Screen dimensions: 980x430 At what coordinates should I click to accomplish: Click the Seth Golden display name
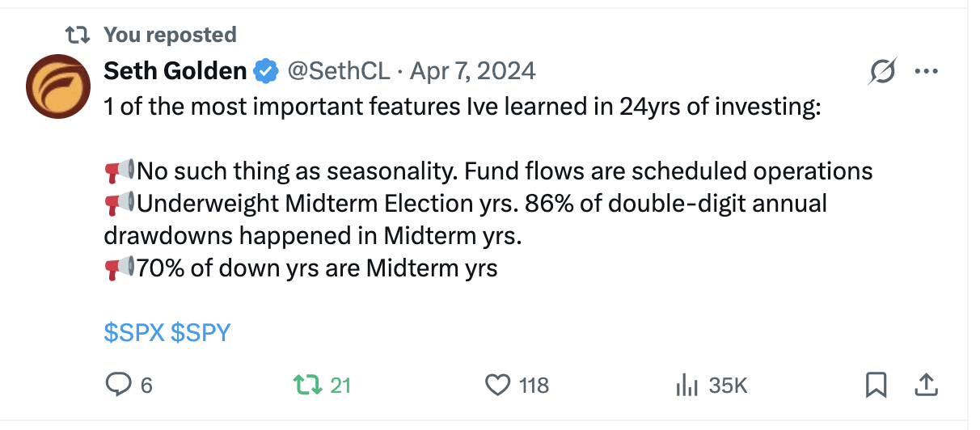pos(175,71)
